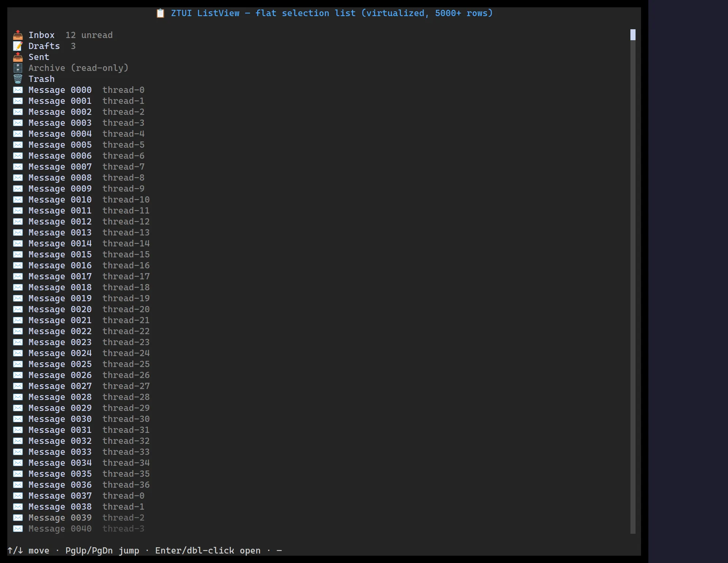
Task: Click the Sent outbox icon
Action: click(x=18, y=57)
